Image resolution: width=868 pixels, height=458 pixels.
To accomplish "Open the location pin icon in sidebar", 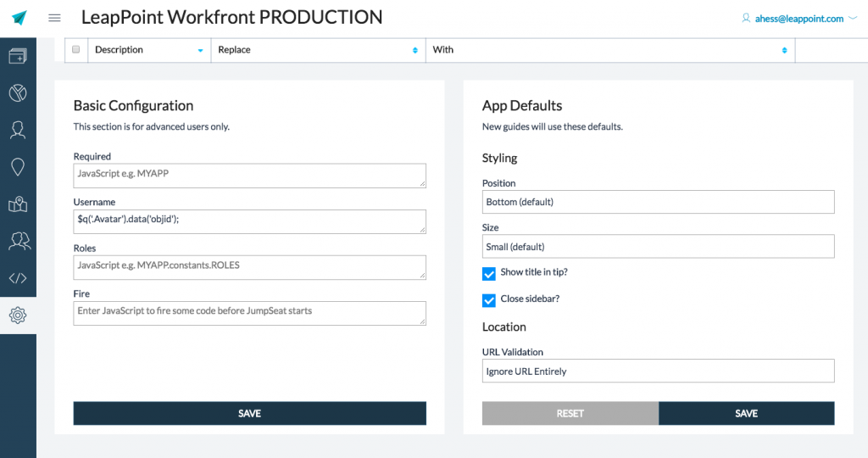I will [18, 167].
